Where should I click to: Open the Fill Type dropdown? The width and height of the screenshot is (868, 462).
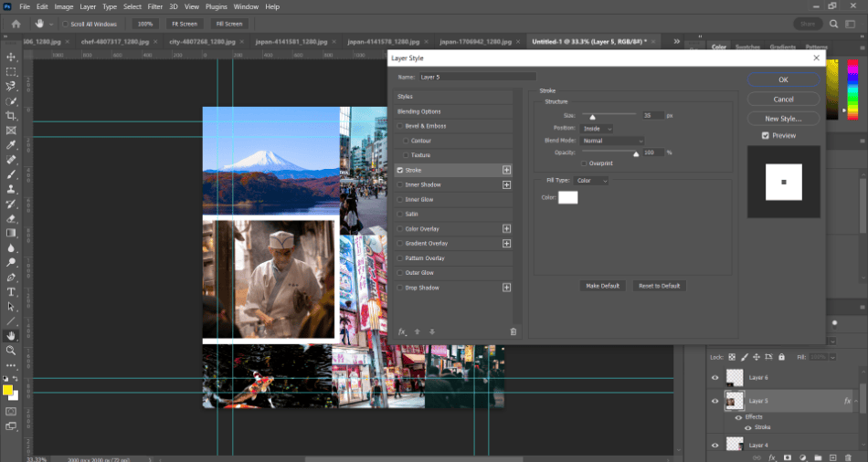point(591,181)
